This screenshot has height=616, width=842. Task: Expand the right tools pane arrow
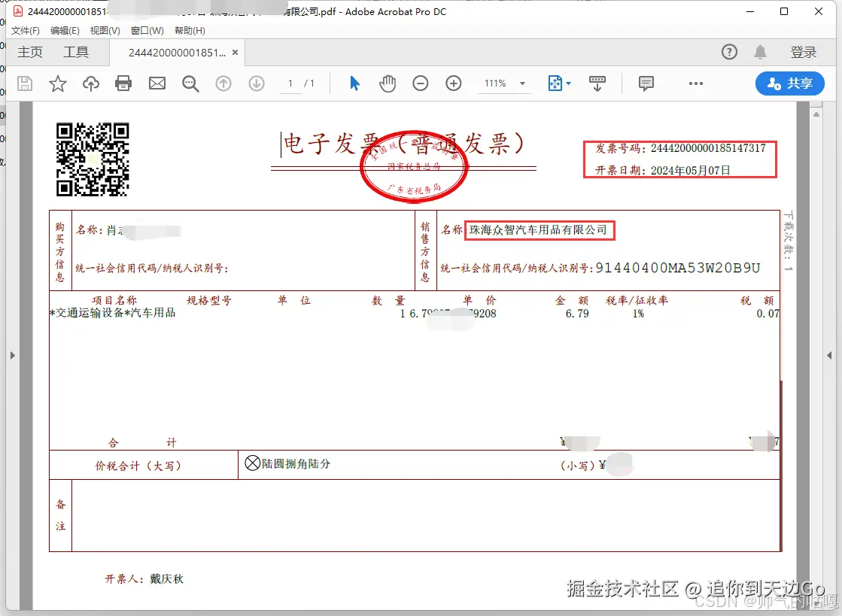(x=830, y=355)
